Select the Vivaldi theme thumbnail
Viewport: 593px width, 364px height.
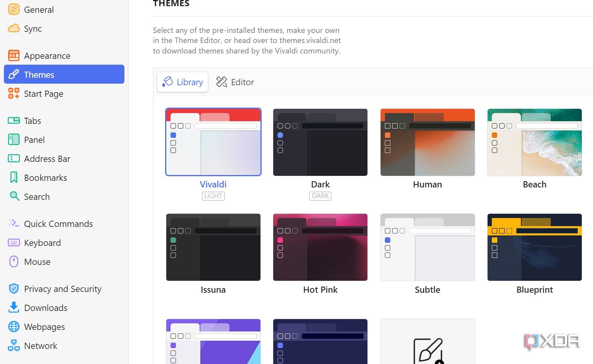point(213,142)
